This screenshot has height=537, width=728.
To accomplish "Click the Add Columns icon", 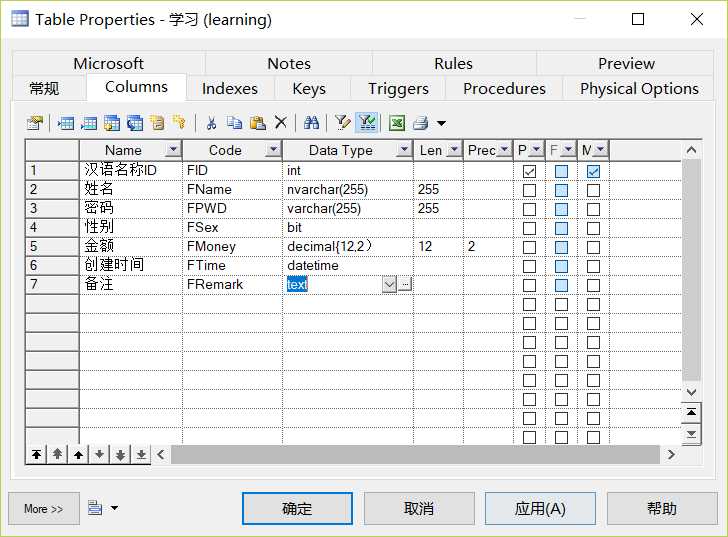I will click(112, 123).
